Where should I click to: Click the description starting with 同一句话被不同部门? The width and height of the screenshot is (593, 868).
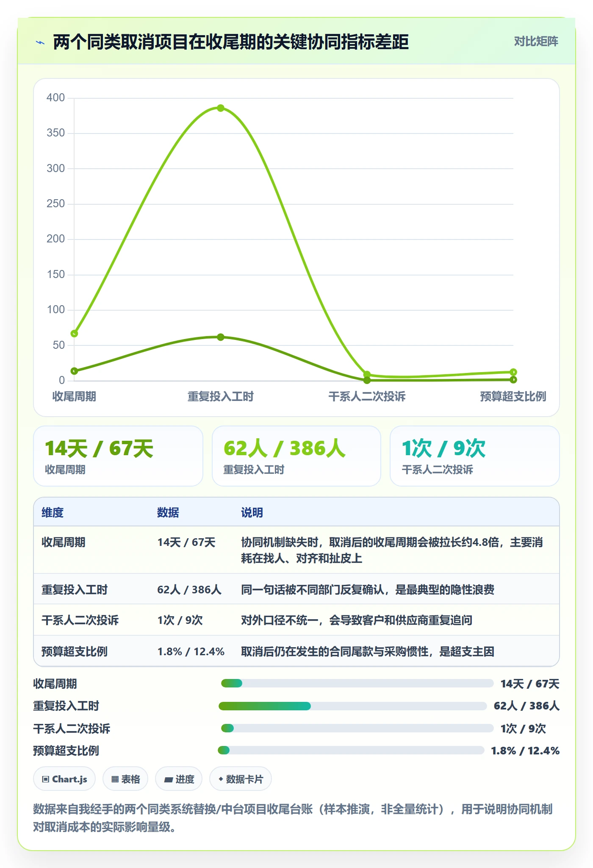pos(368,590)
